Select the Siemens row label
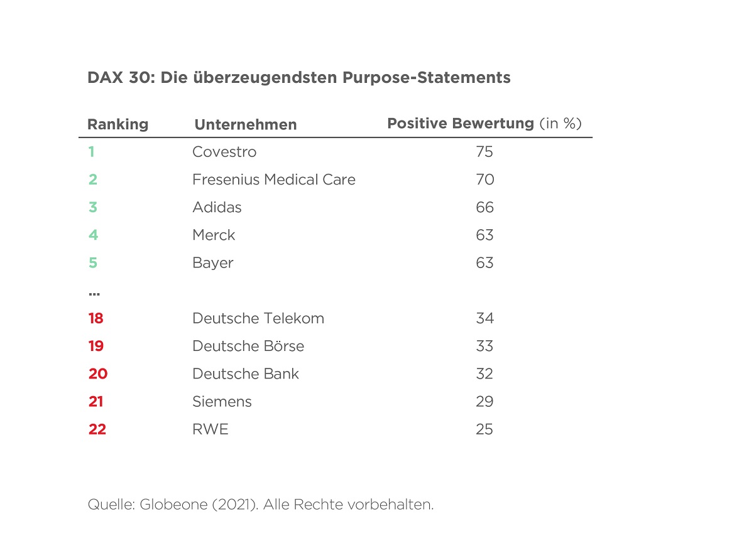 [222, 401]
